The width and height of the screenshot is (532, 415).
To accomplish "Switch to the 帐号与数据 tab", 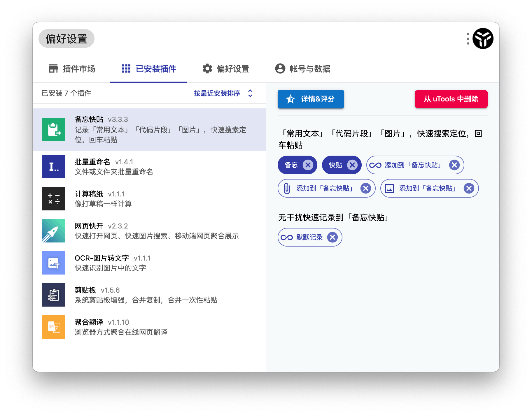I will [303, 69].
